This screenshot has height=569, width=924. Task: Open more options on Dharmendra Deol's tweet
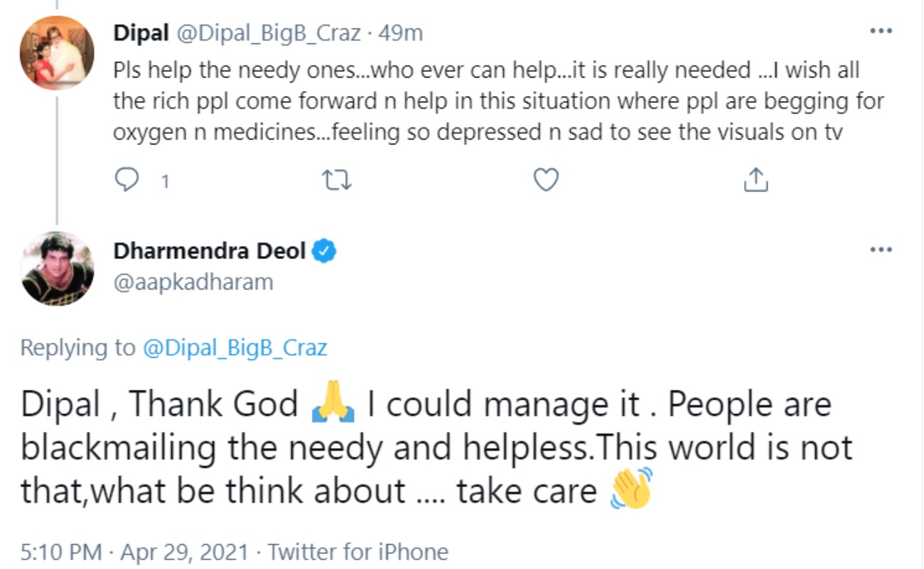pos(881,250)
